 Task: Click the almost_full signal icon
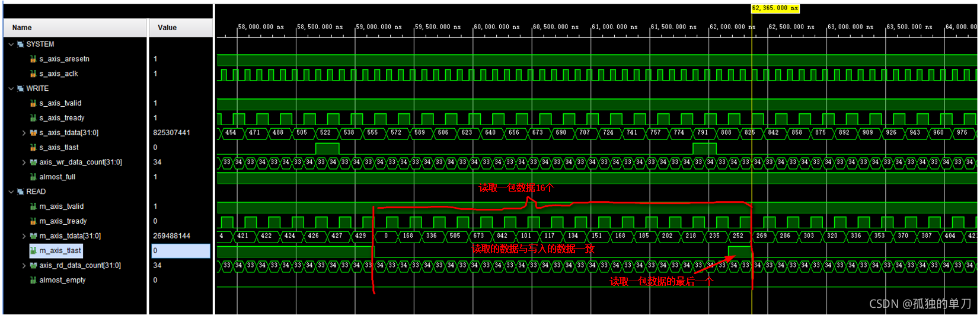click(x=33, y=177)
